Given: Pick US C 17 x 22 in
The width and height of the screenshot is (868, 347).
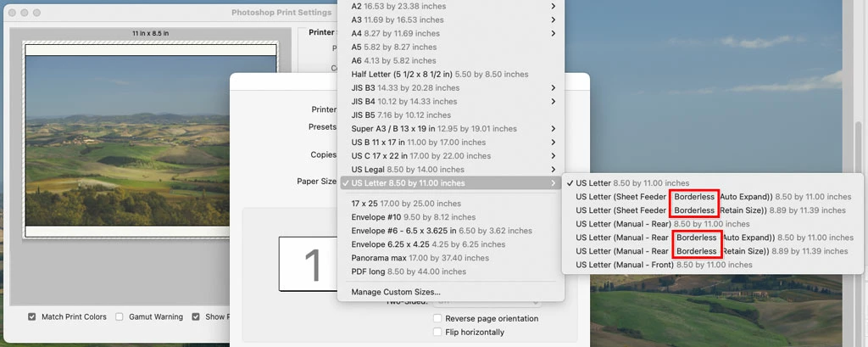Looking at the screenshot, I should [x=451, y=156].
